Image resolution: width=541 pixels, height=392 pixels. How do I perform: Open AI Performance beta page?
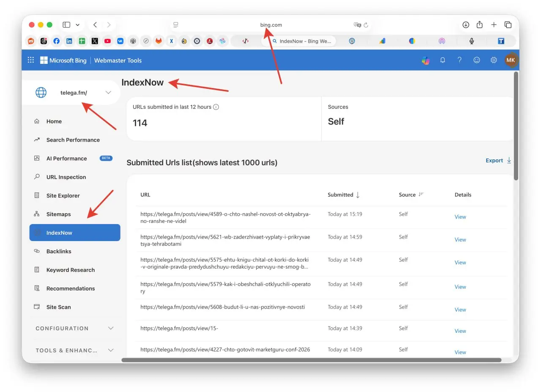[75, 159]
